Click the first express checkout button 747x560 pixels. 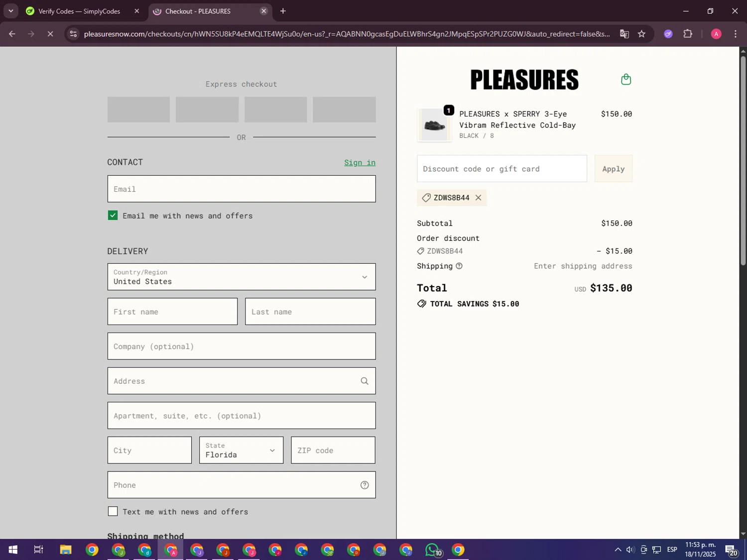138,110
